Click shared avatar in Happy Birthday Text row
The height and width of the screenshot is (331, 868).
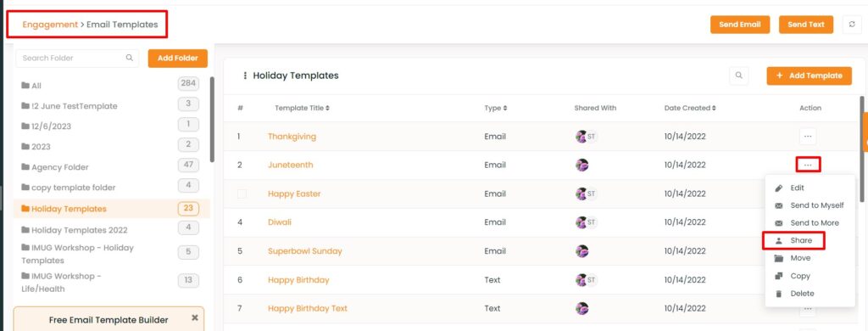(581, 308)
